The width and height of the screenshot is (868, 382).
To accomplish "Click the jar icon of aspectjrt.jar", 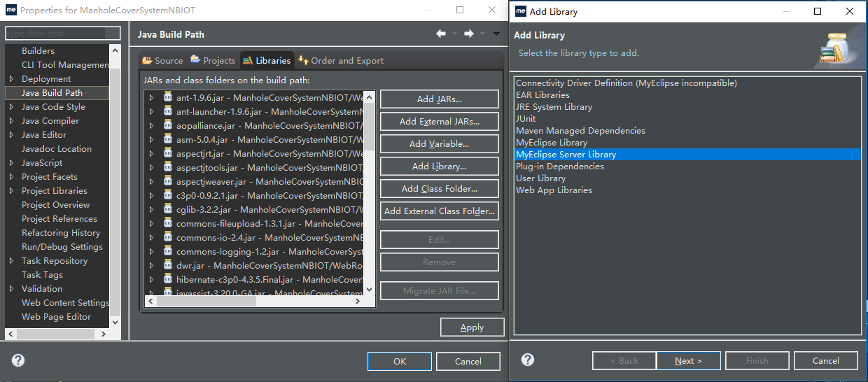I will (x=168, y=153).
